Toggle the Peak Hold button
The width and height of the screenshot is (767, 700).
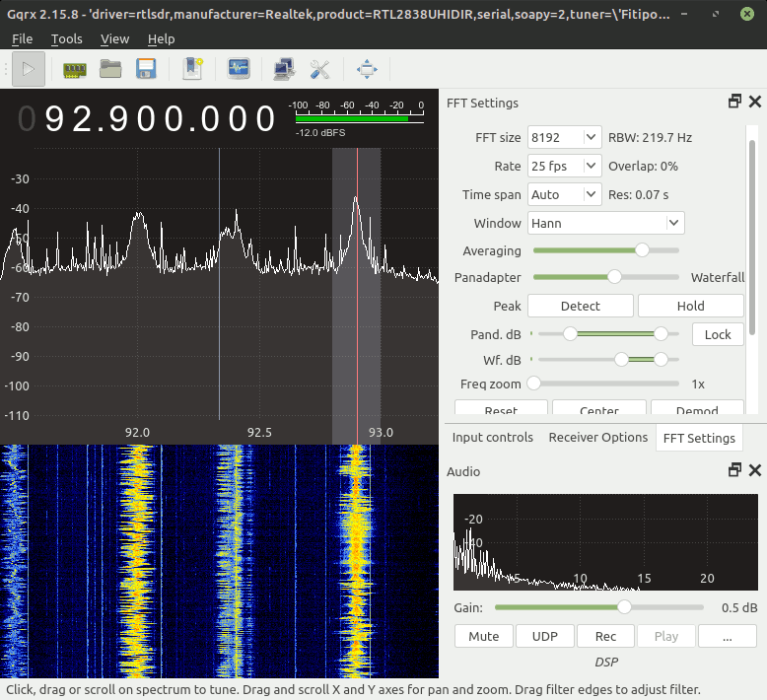(691, 307)
